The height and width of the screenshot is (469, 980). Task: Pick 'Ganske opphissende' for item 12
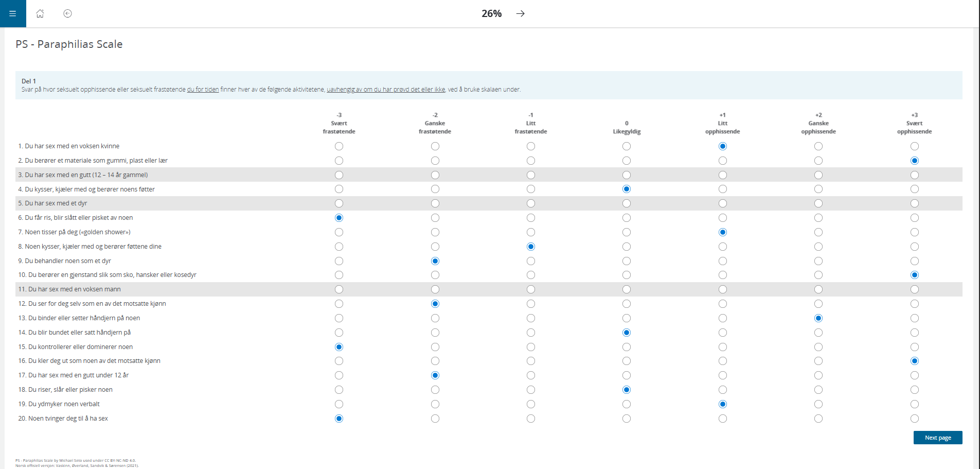pos(818,304)
